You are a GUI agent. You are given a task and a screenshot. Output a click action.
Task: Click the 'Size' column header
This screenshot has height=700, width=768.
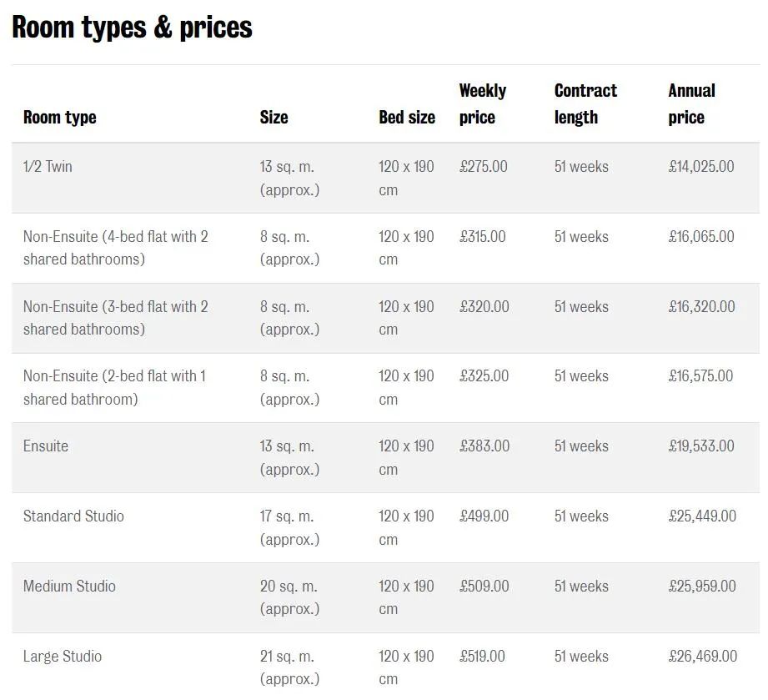click(x=274, y=118)
